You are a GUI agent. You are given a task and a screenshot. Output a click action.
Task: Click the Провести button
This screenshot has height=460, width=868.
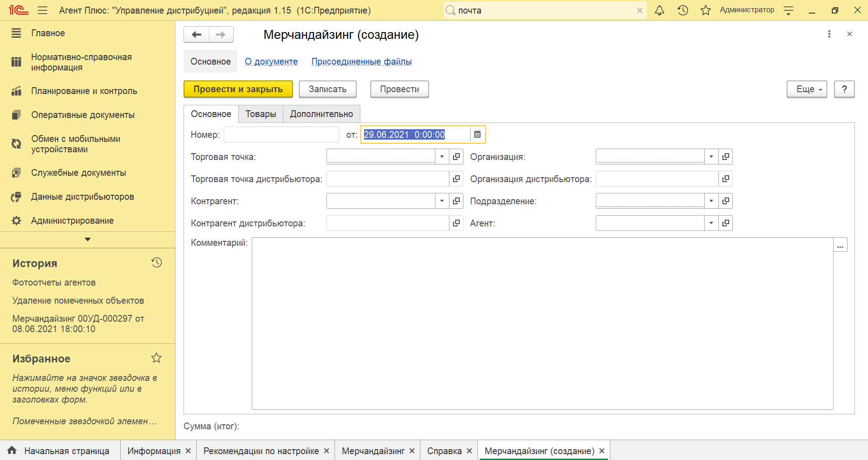400,89
